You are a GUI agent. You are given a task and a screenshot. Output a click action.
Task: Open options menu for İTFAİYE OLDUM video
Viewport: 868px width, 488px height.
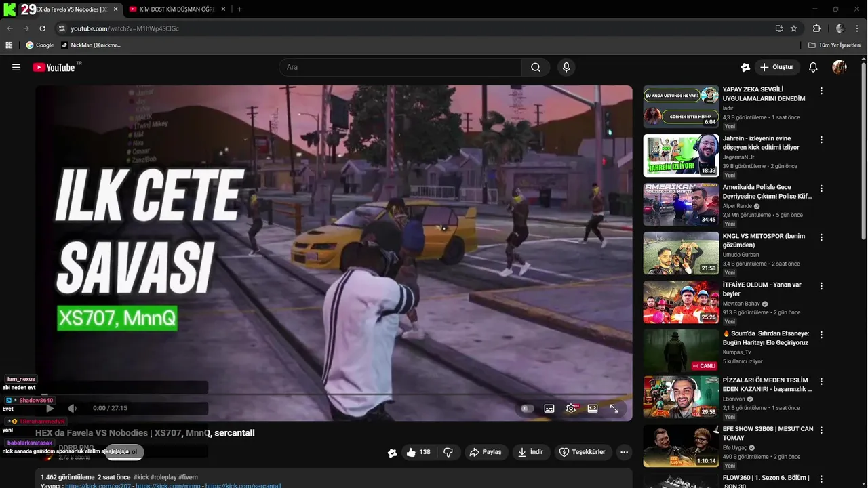pyautogui.click(x=821, y=286)
